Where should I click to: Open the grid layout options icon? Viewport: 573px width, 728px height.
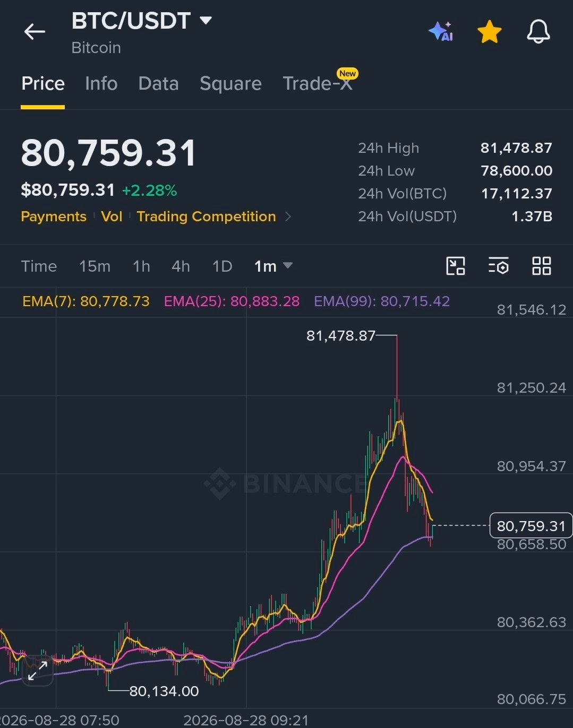point(542,266)
